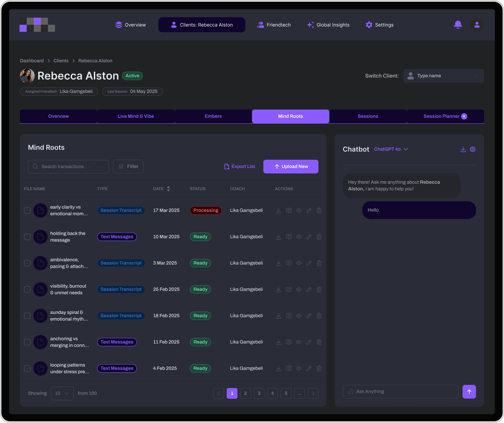The width and height of the screenshot is (504, 423).
Task: Open the notifications bell icon
Action: point(458,25)
